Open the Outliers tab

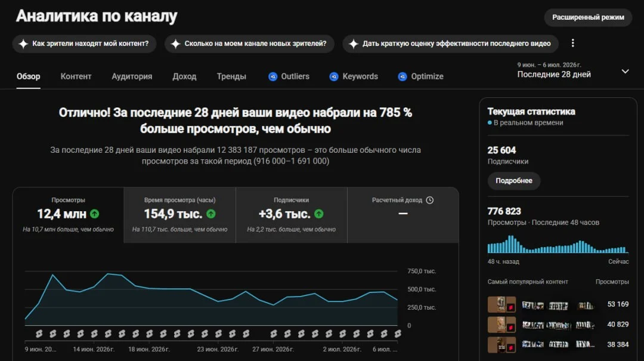click(289, 76)
